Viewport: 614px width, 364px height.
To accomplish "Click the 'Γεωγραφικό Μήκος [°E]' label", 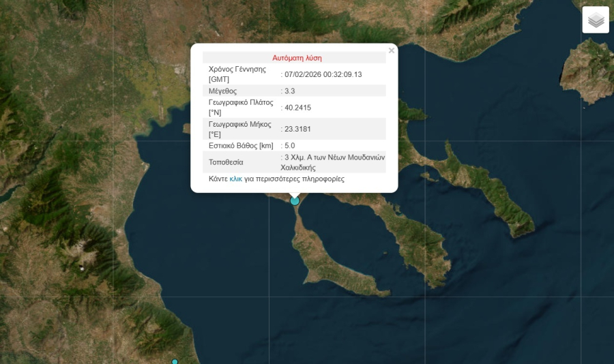I will [x=240, y=130].
